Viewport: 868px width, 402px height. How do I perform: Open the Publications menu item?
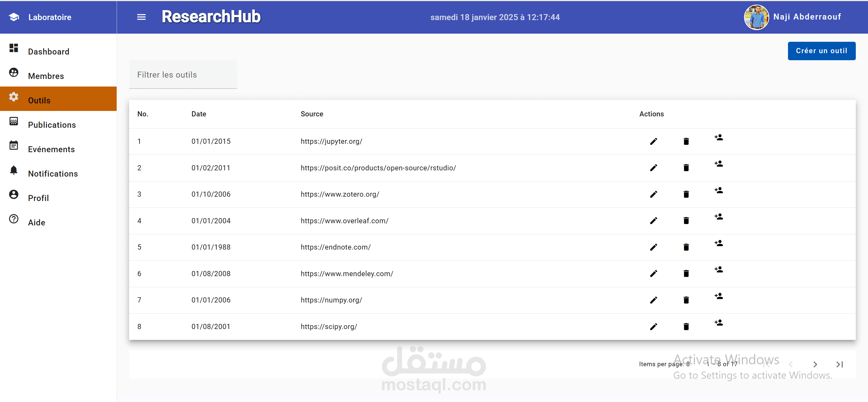pos(52,125)
